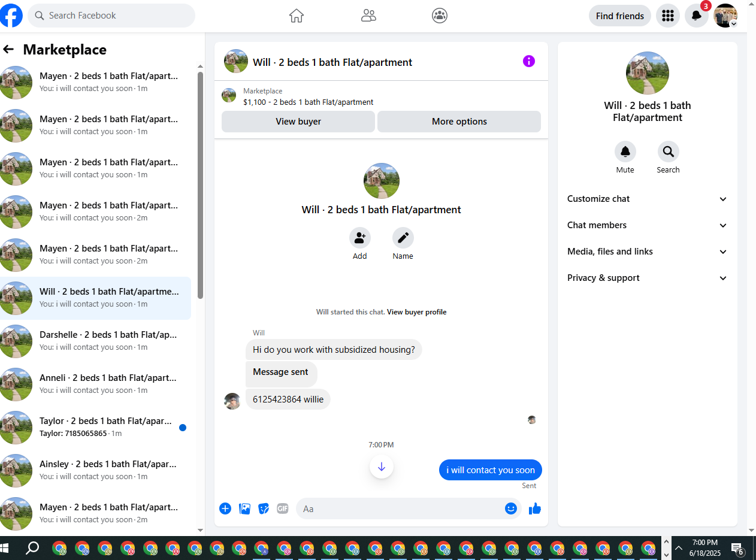Open Marketplace listing $1,100 link
The image size is (756, 560).
point(308,102)
